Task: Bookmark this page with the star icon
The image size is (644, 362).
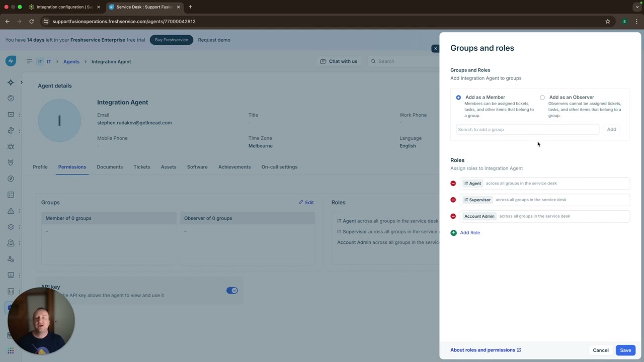Action: pyautogui.click(x=608, y=22)
